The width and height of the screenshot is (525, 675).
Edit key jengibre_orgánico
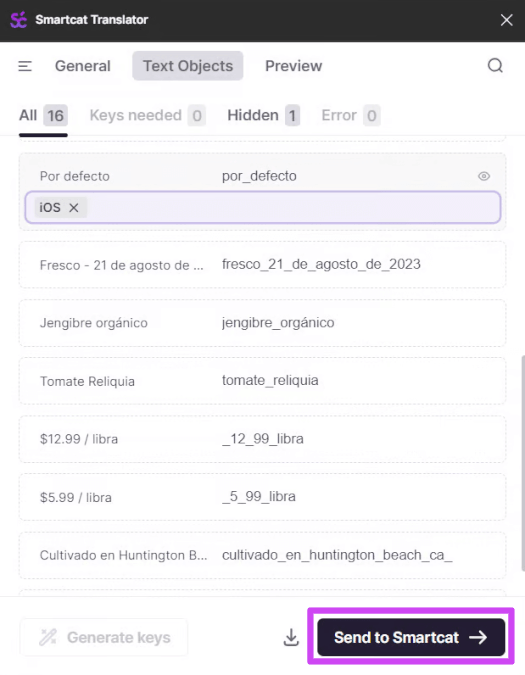click(278, 322)
